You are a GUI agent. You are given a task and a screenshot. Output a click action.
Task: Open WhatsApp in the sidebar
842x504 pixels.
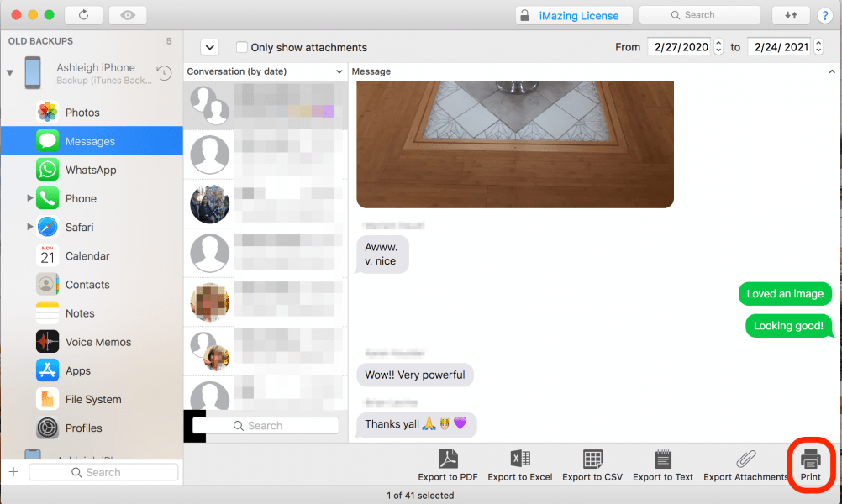(91, 170)
